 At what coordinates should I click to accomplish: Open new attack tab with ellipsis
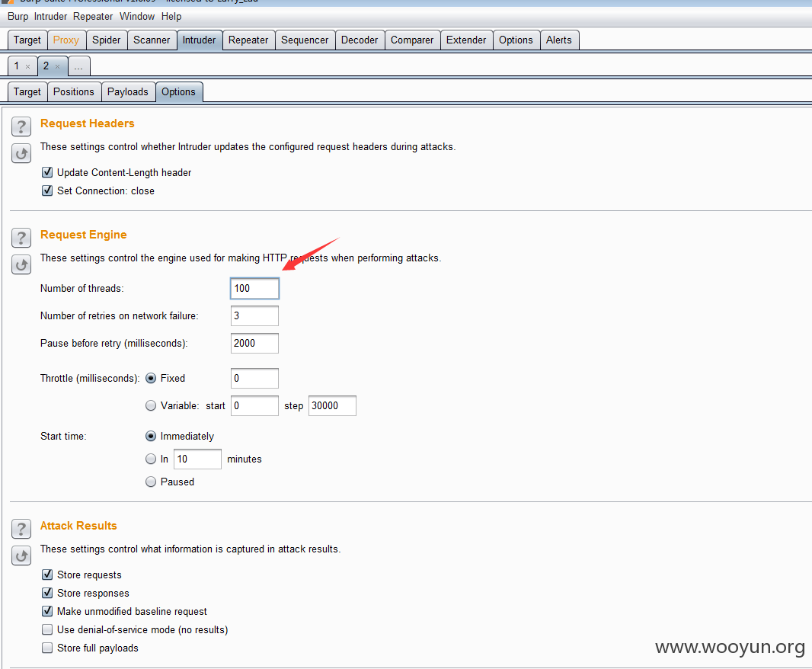pyautogui.click(x=78, y=66)
